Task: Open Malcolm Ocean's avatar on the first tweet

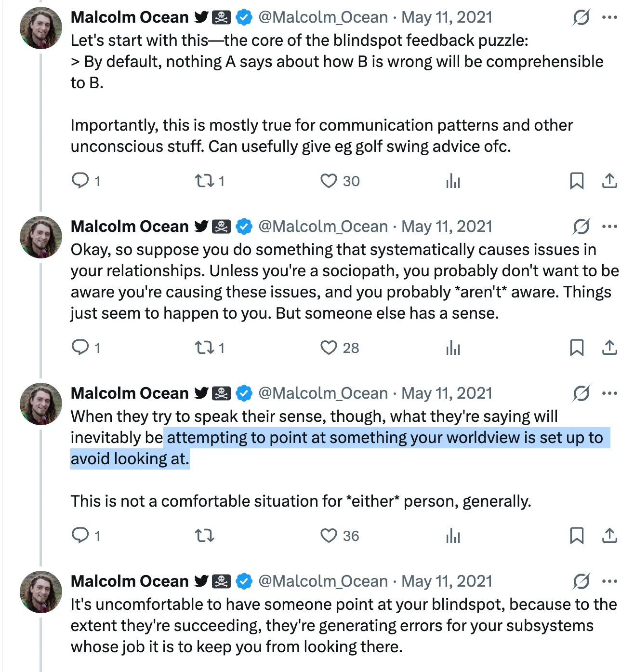Action: pyautogui.click(x=41, y=28)
